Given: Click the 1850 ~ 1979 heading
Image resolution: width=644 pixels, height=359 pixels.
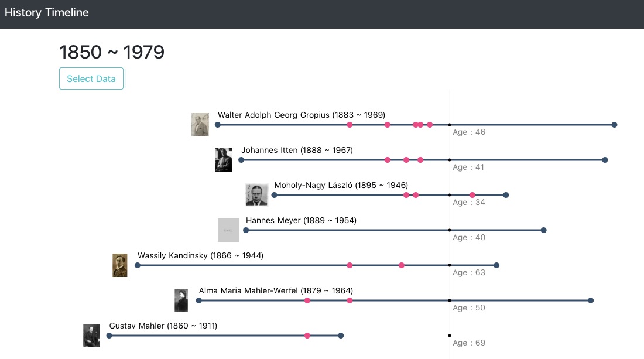Looking at the screenshot, I should [111, 52].
